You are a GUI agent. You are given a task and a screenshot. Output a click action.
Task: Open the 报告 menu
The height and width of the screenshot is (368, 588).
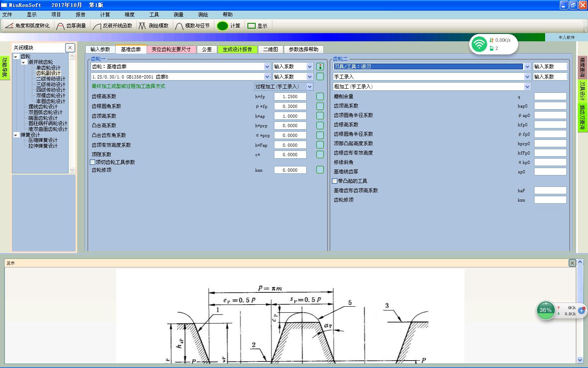tap(80, 14)
